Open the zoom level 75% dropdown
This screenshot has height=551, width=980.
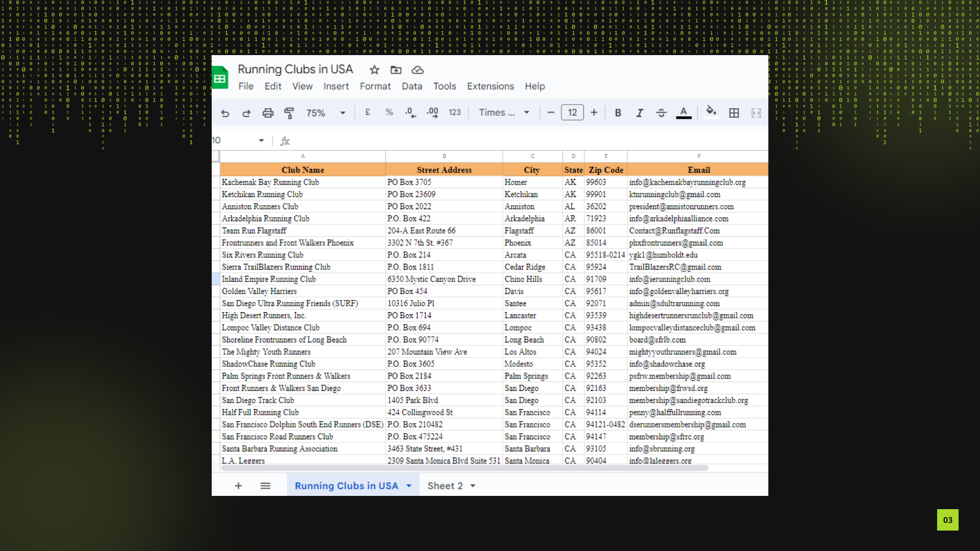tap(326, 113)
